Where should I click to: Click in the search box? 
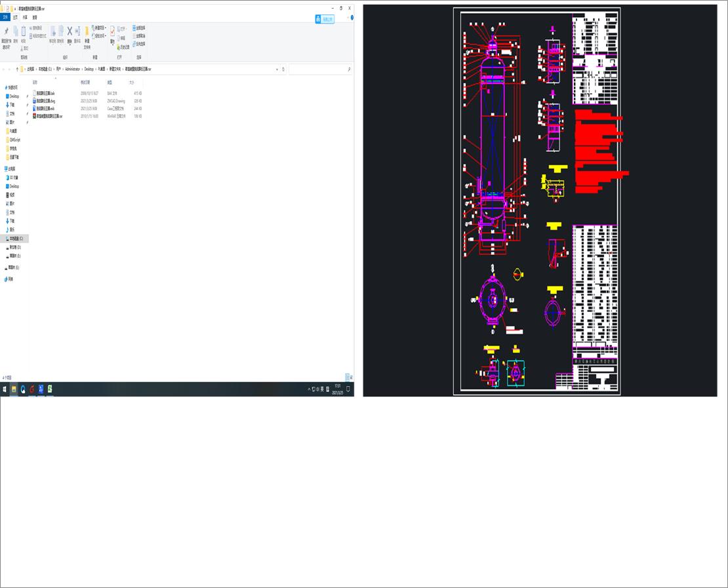pos(320,69)
